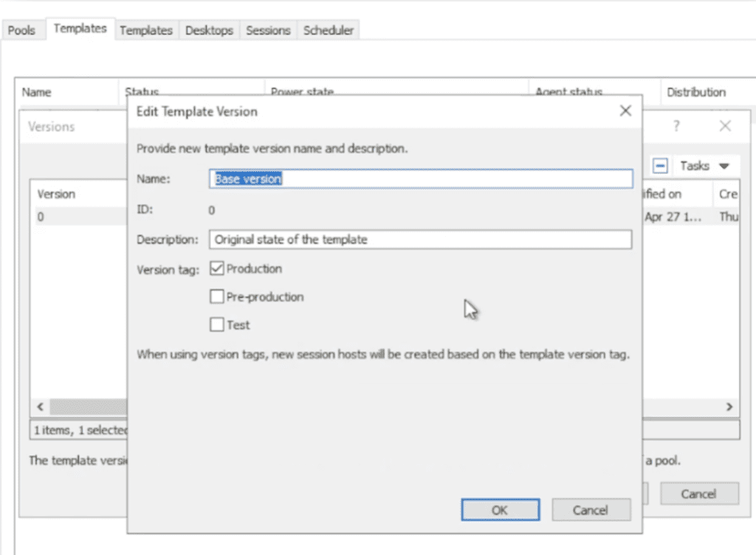Tick the Test version tag checkbox
This screenshot has height=555, width=756.
coord(217,325)
